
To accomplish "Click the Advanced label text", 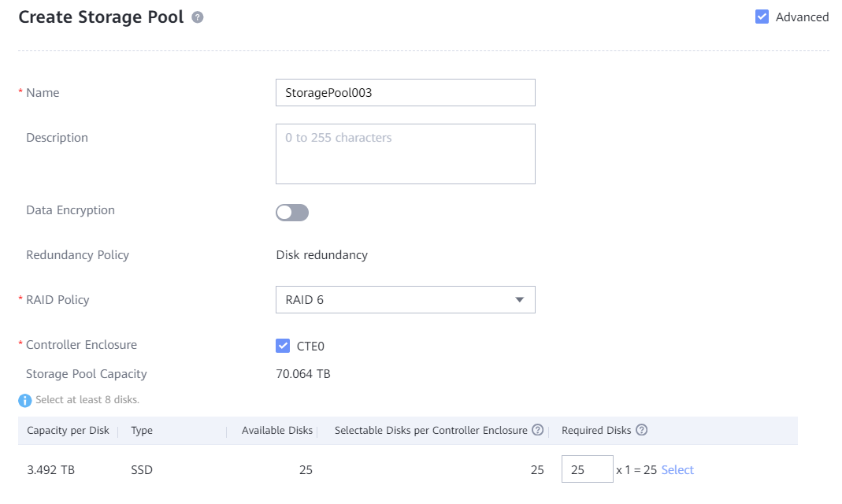I will point(802,17).
